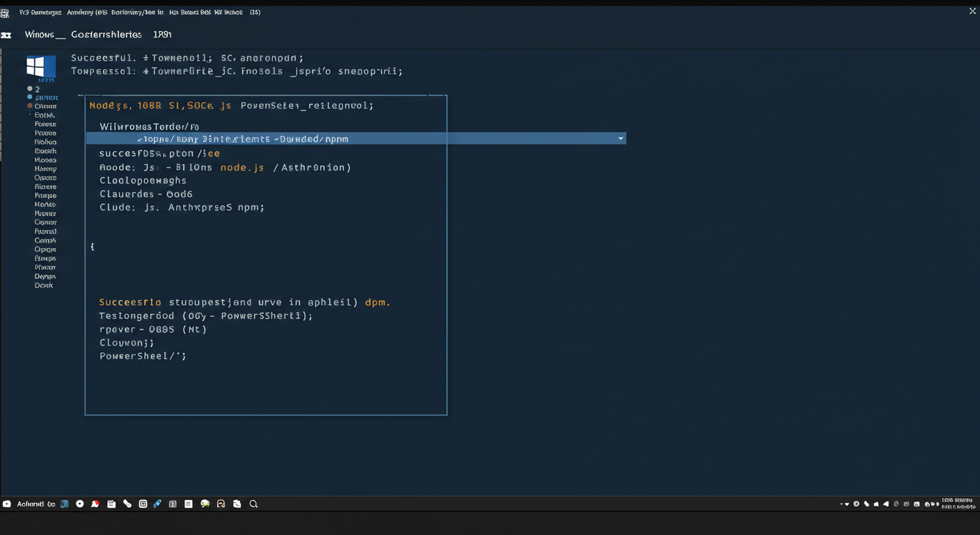Click the blue chain-link icon in the taskbar
The image size is (980, 535).
point(157,504)
